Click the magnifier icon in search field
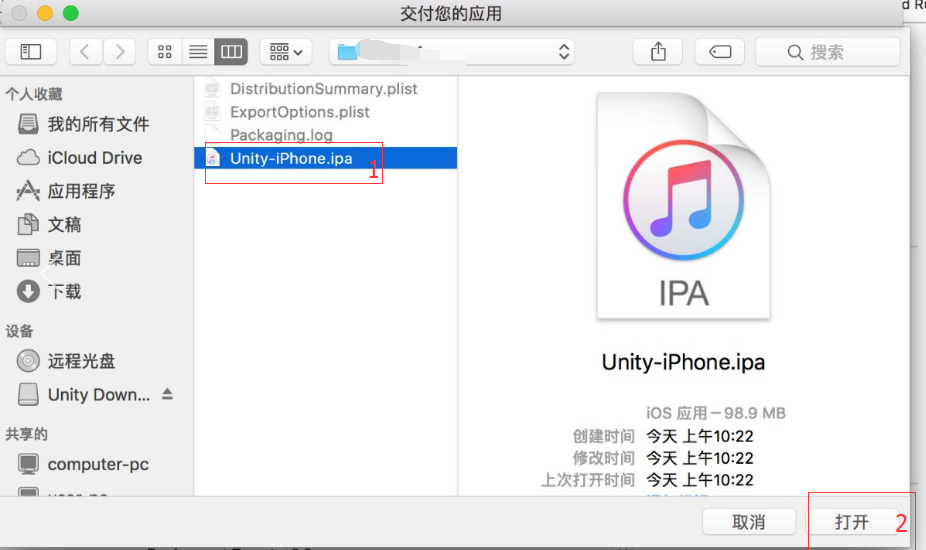926x550 pixels. 795,53
